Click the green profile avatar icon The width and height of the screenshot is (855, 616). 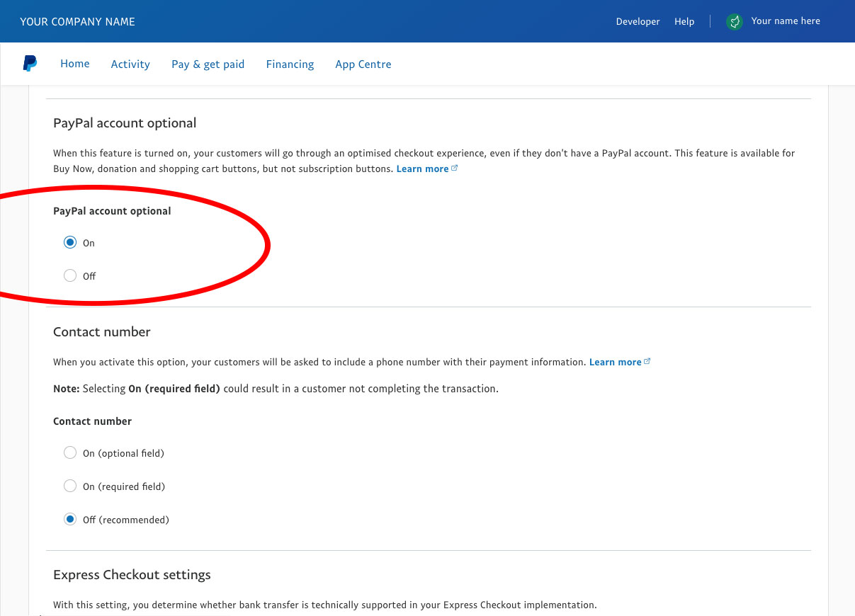(735, 22)
